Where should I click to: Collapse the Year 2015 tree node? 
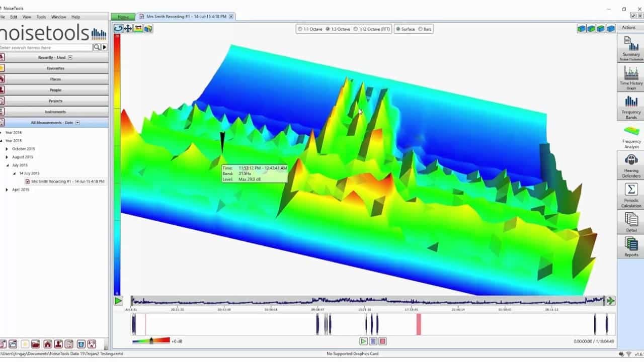point(1,141)
